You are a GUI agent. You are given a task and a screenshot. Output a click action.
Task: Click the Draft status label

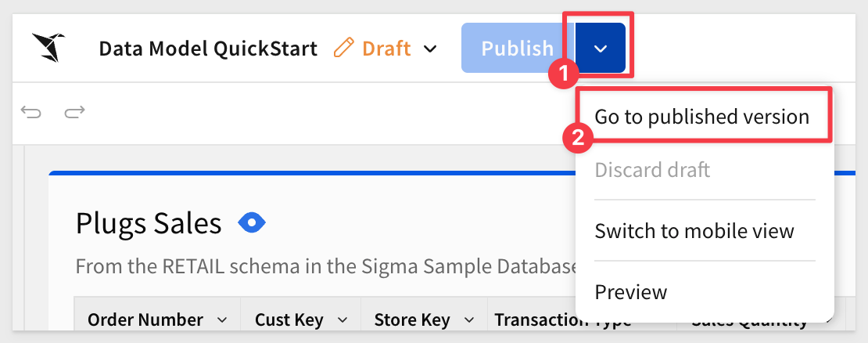pos(386,49)
